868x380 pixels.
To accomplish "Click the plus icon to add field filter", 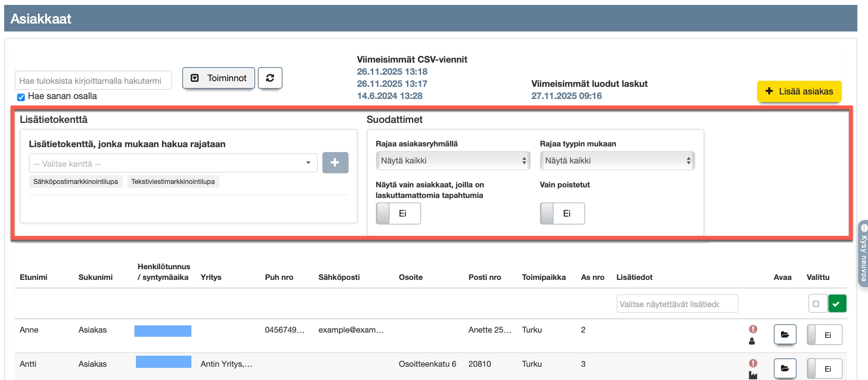I will pos(335,163).
